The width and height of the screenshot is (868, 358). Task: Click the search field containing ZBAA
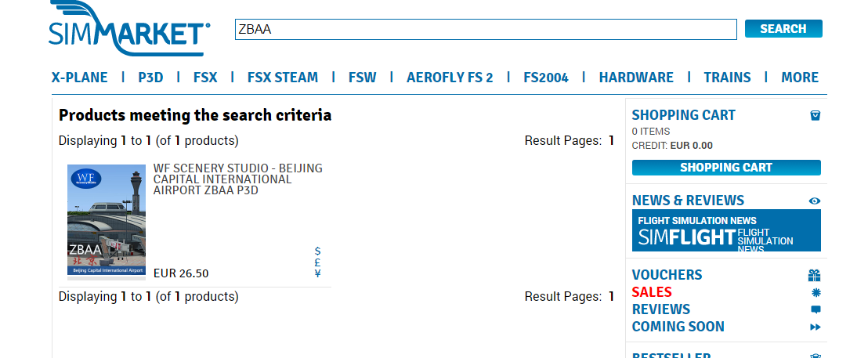click(486, 30)
